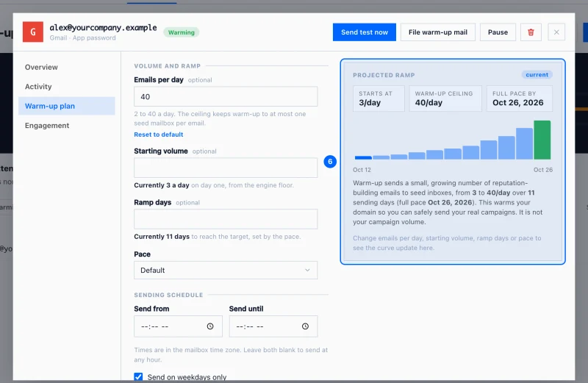The height and width of the screenshot is (383, 588).
Task: Click the 'Volume and ramp' section heading
Action: (x=168, y=66)
